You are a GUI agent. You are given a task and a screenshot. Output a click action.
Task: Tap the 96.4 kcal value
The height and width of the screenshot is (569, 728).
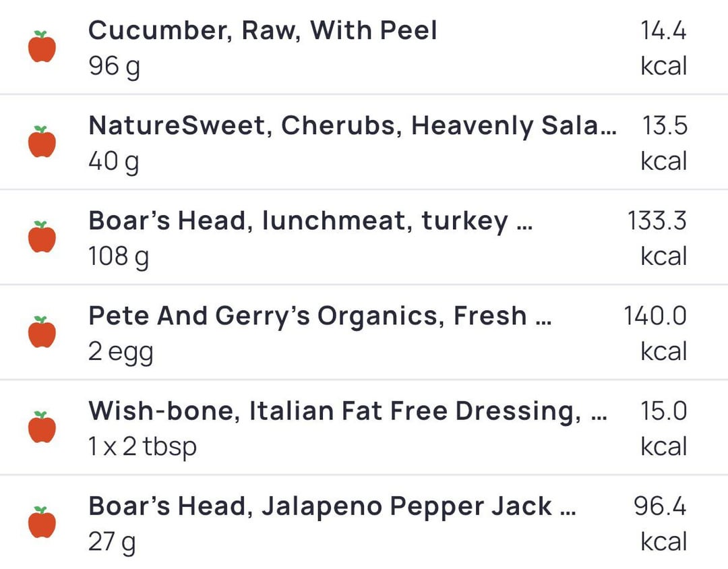[x=660, y=523]
